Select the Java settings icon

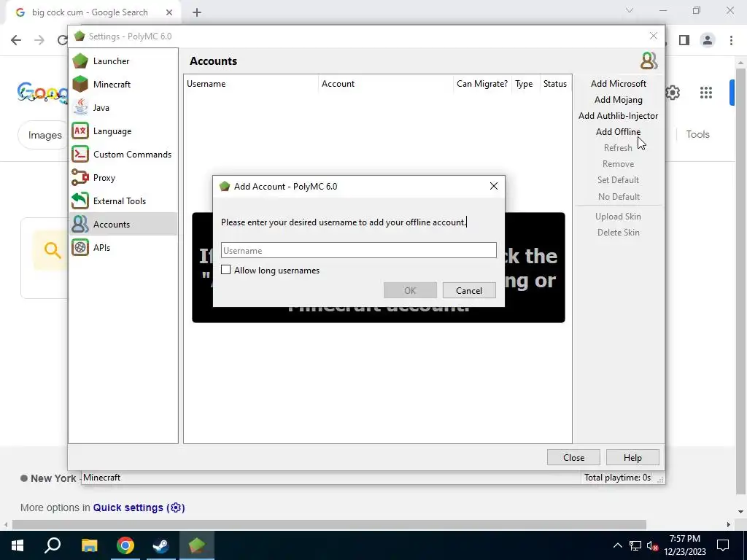point(80,108)
